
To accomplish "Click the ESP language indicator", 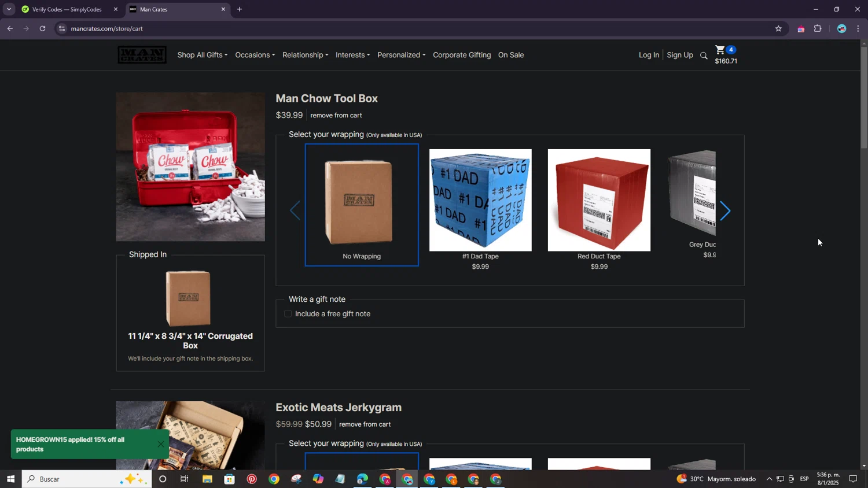I will (804, 479).
